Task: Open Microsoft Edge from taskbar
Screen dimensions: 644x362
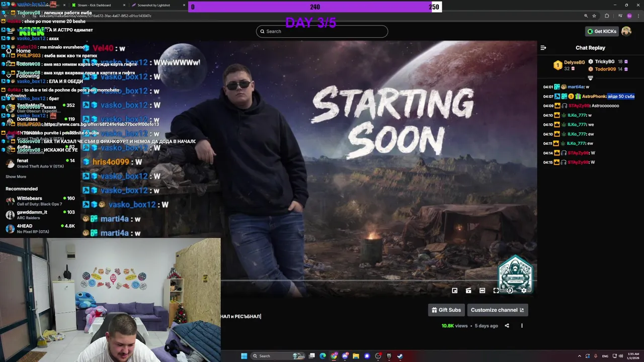Action: tap(323, 356)
